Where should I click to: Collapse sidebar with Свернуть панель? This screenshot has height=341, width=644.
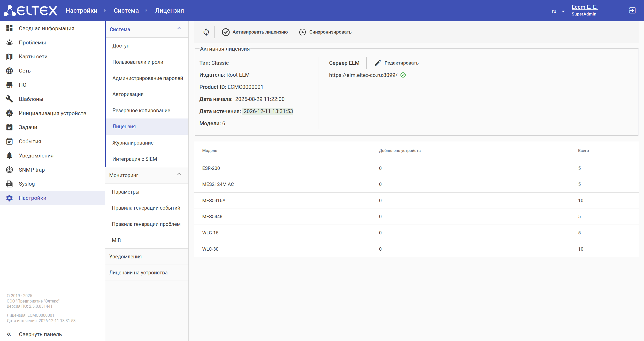pyautogui.click(x=40, y=334)
